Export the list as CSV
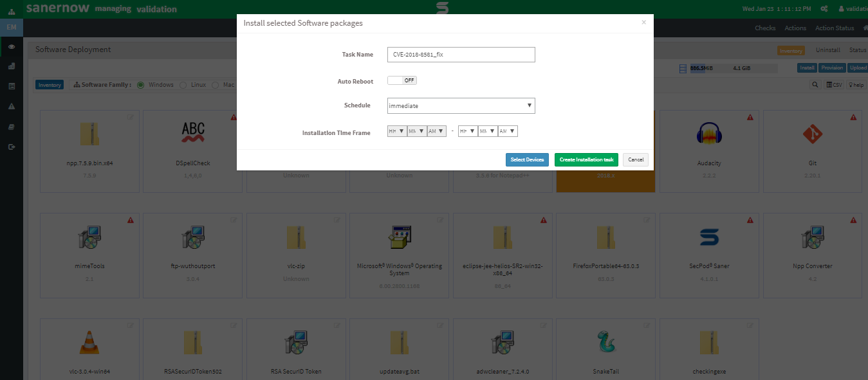Screen dimensions: 868x380 pos(834,85)
